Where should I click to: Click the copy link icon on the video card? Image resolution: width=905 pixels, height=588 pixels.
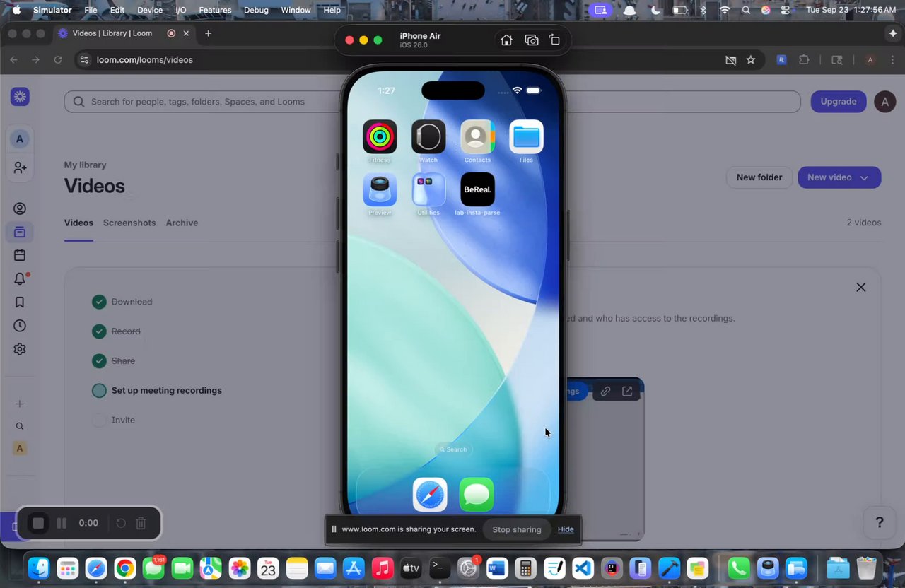(x=605, y=391)
